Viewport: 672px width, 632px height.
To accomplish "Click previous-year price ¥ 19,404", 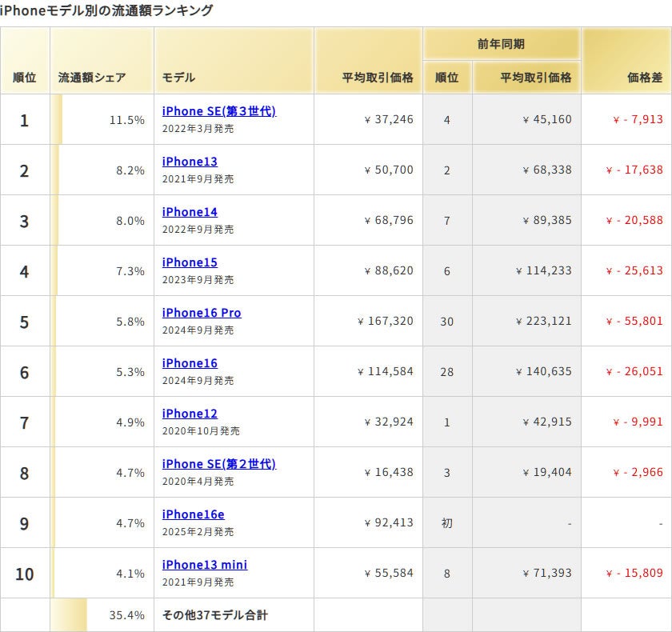I will [547, 472].
